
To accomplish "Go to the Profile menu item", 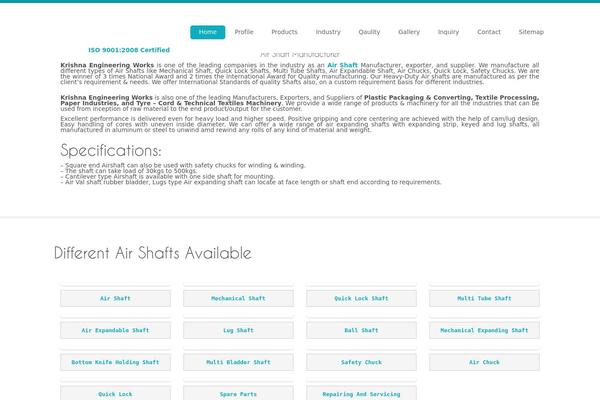I will pyautogui.click(x=244, y=32).
